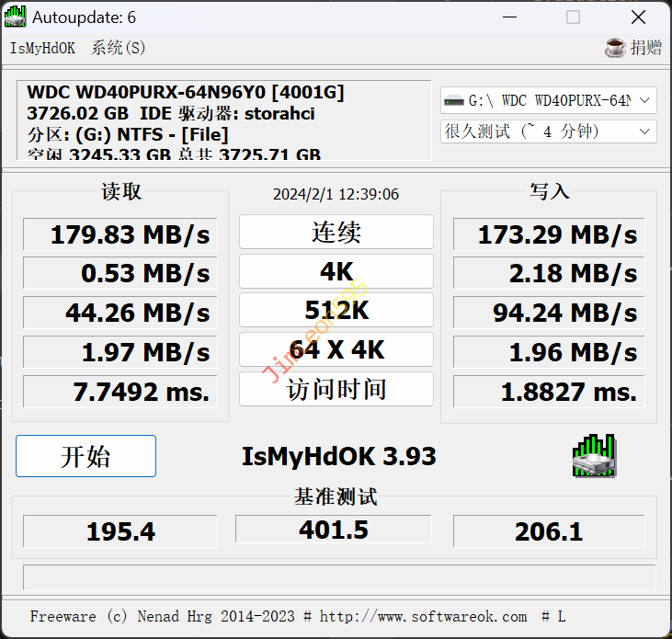Screen dimensions: 672x639
Task: Click the 64 X 4K test button
Action: pyautogui.click(x=336, y=350)
